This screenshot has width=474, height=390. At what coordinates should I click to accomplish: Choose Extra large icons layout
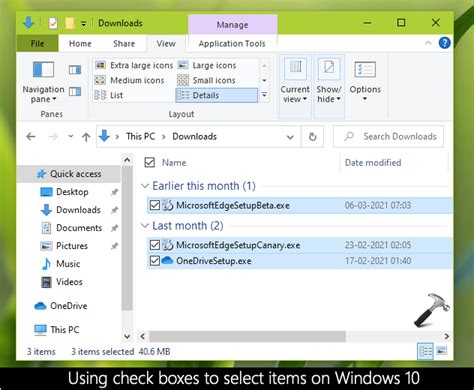tap(134, 65)
